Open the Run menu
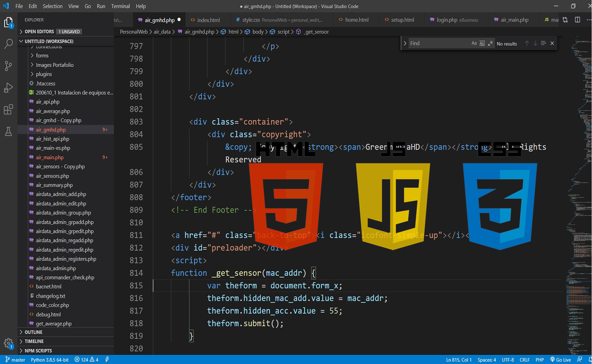This screenshot has width=592, height=364. pyautogui.click(x=101, y=6)
